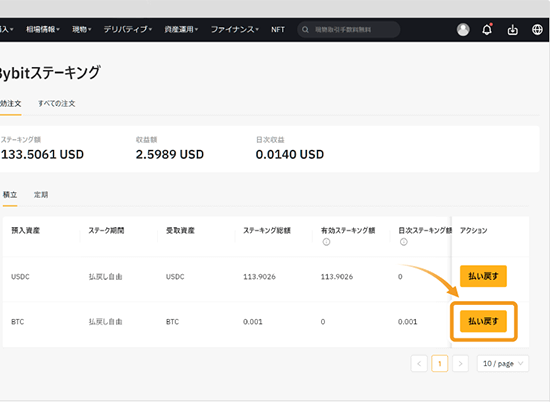550x402 pixels.
Task: Select the 定期 tab
Action: pos(41,195)
